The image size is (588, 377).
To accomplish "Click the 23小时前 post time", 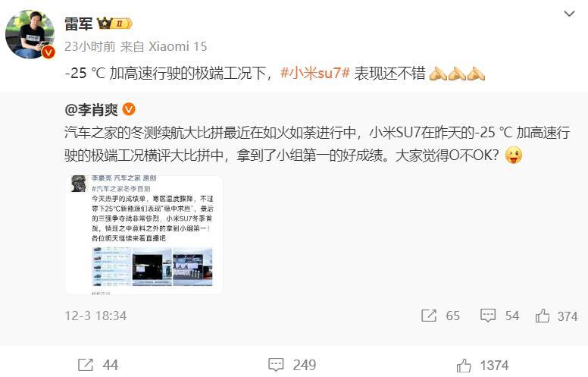I will (x=90, y=46).
